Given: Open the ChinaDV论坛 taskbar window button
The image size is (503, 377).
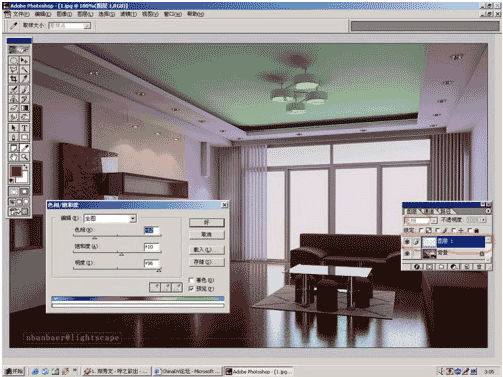Looking at the screenshot, I should pyautogui.click(x=188, y=371).
